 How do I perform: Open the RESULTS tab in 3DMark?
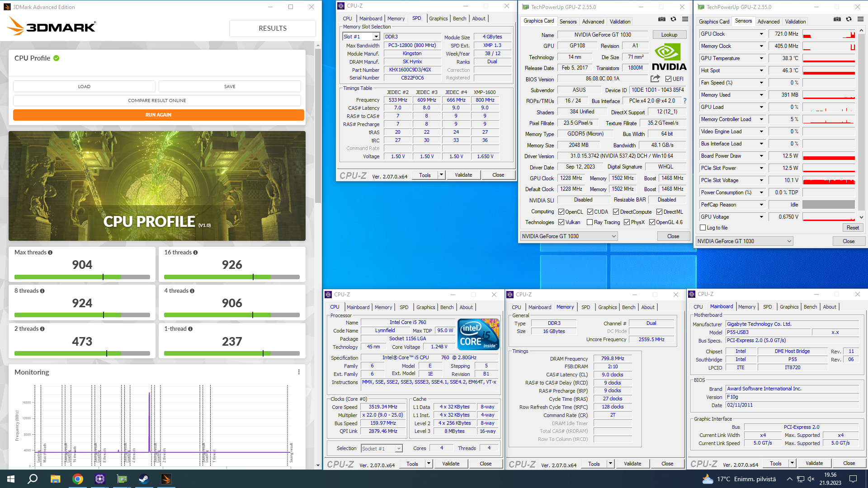(x=273, y=28)
